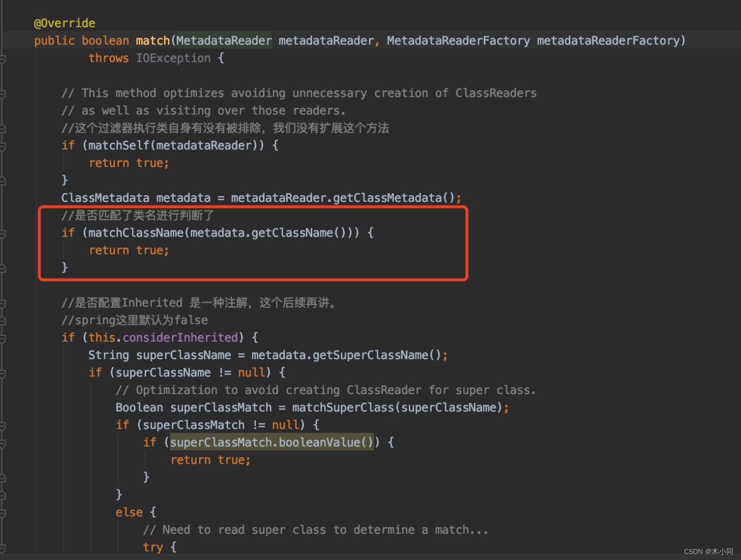Fold the 'try {' block marker
Screen dimensions: 741x560
tap(2, 548)
